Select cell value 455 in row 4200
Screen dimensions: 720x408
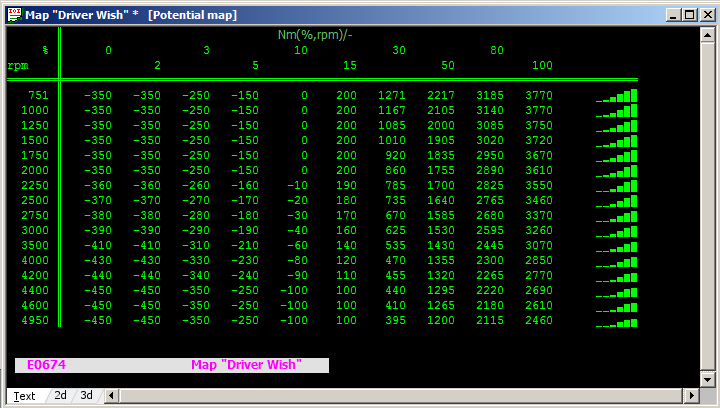tap(395, 275)
